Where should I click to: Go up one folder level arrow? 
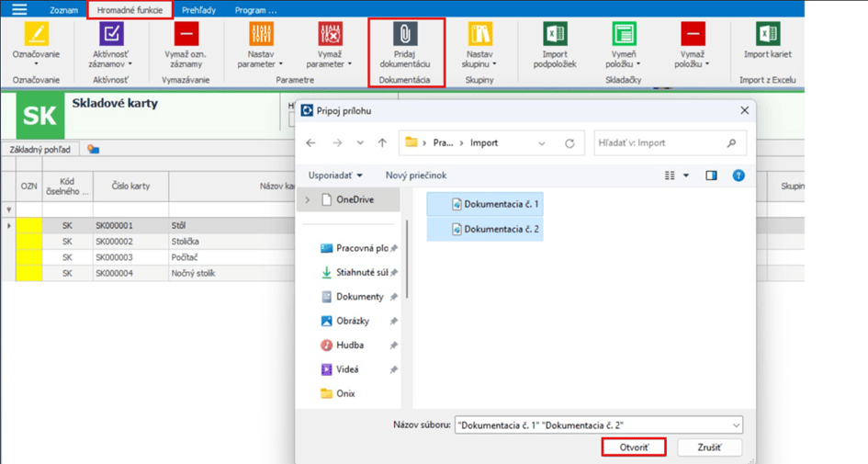tap(382, 143)
